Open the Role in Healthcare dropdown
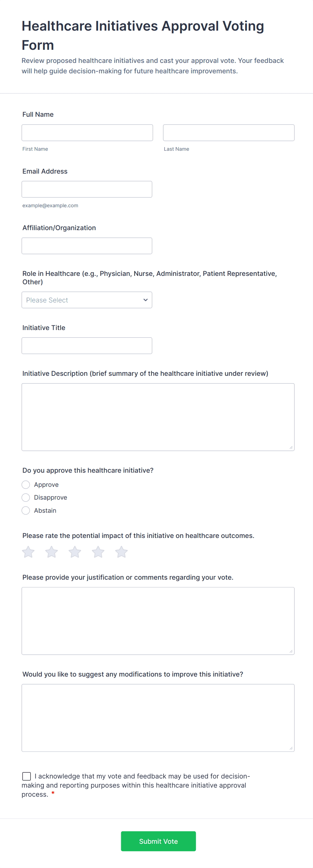The height and width of the screenshot is (868, 313). pyautogui.click(x=87, y=300)
